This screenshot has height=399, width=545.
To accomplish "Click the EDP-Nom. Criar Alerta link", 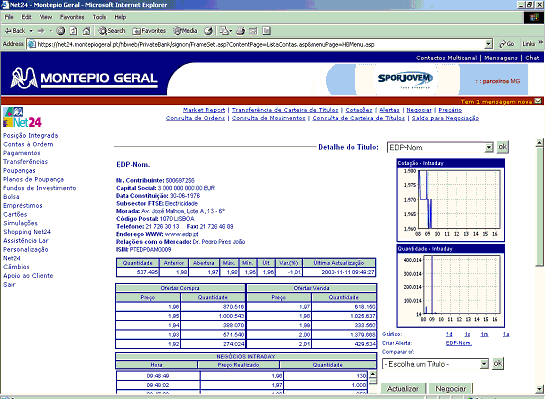I will 458,343.
